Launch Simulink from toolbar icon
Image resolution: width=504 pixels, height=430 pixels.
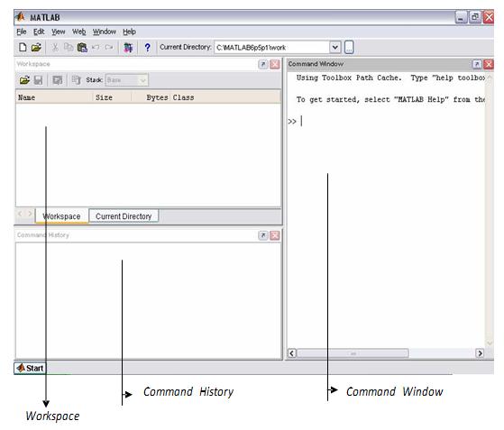tap(128, 48)
